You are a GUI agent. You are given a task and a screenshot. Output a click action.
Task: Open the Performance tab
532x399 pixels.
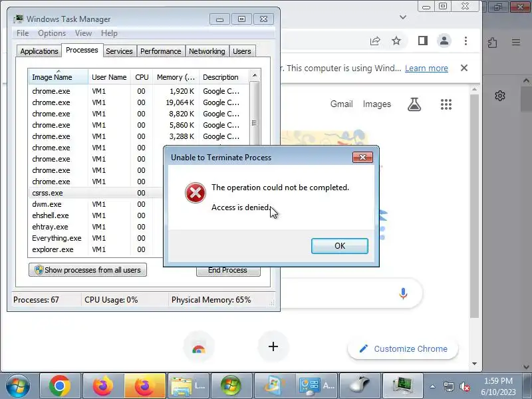[160, 51]
